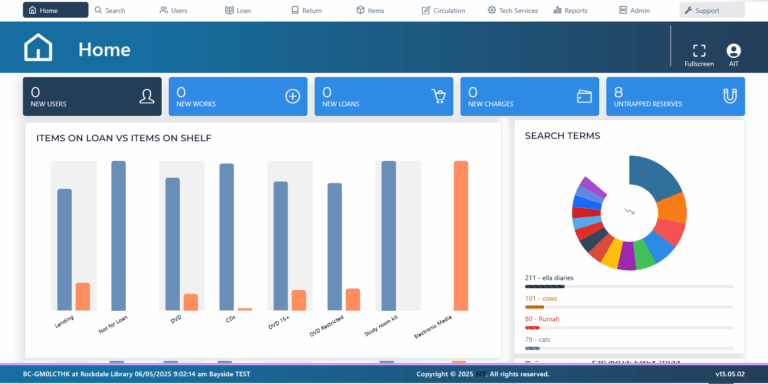Go to the Loan menu

[238, 10]
